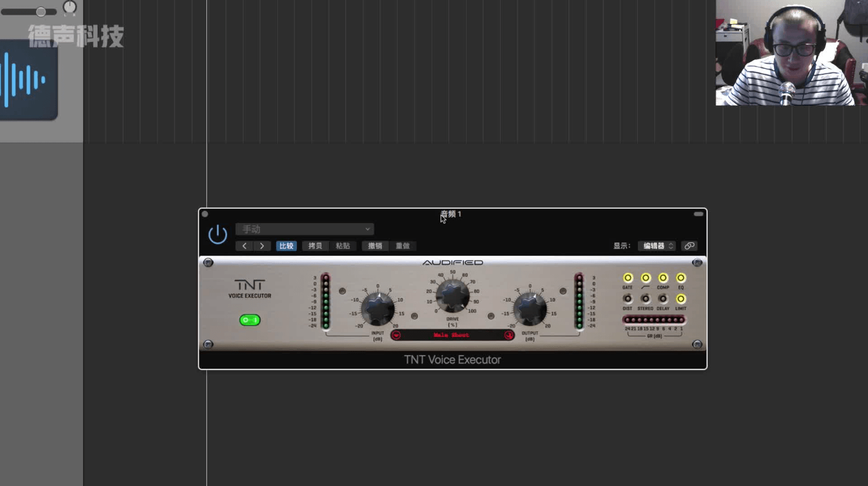Image resolution: width=868 pixels, height=486 pixels.
Task: Click the 比较 compare button
Action: tap(286, 246)
